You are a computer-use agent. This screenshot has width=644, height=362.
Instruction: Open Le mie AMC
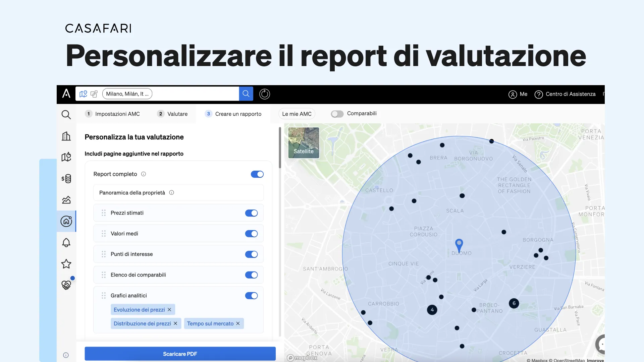[297, 114]
